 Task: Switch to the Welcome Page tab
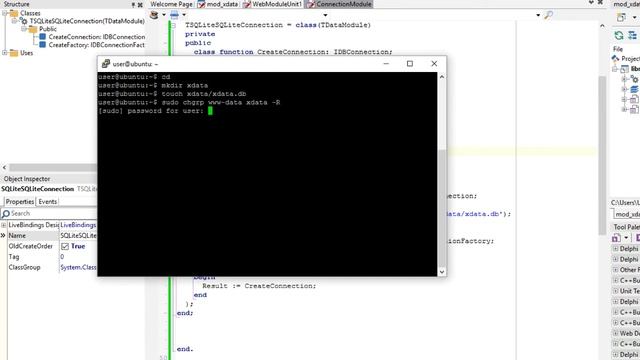click(171, 4)
